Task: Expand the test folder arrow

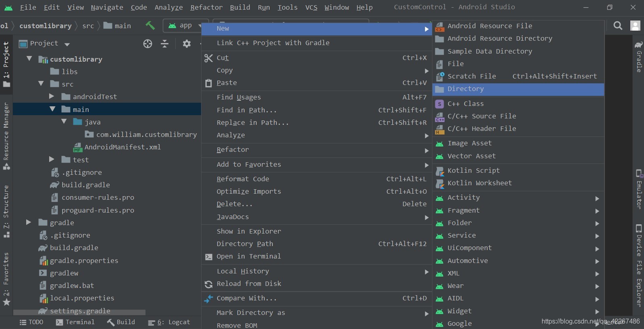Action: pos(52,159)
